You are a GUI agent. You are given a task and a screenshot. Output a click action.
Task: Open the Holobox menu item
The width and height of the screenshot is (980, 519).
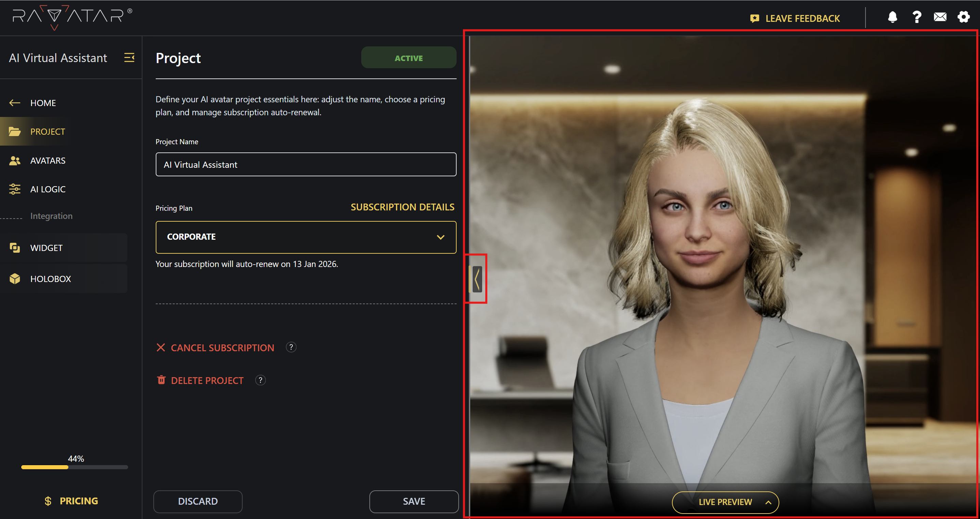[50, 279]
